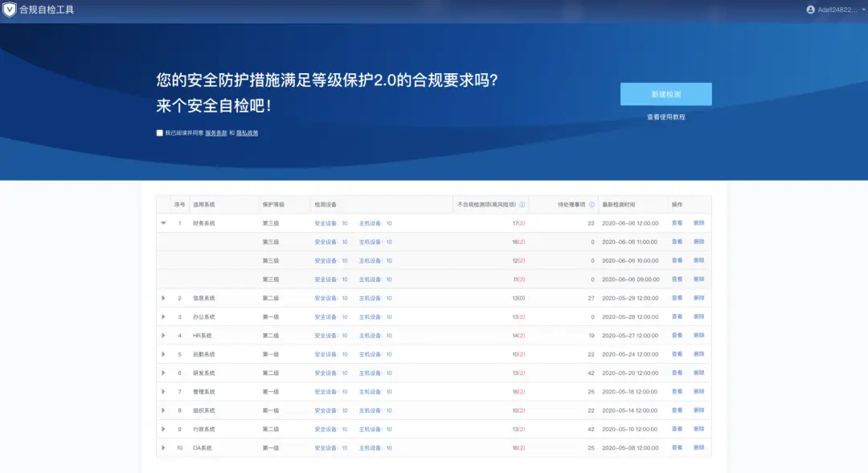This screenshot has height=473, width=868.
Task: Click 查看 in the 管理系统 row
Action: click(677, 392)
